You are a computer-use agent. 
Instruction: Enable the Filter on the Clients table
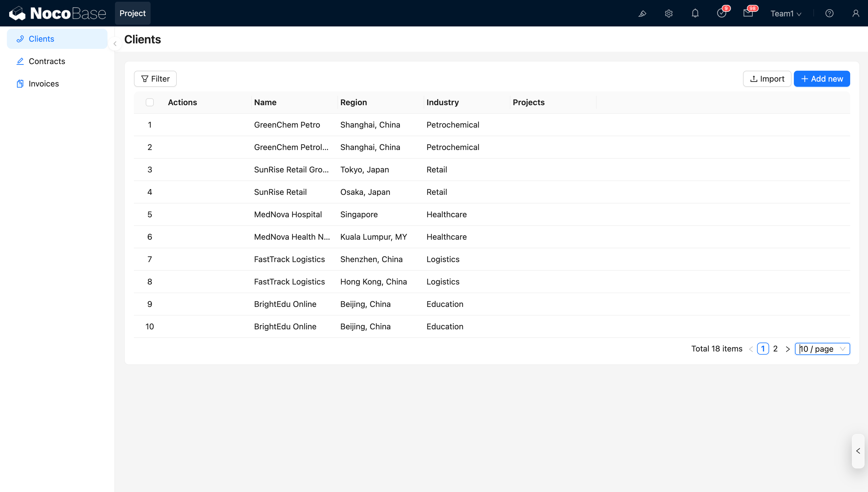pyautogui.click(x=155, y=78)
